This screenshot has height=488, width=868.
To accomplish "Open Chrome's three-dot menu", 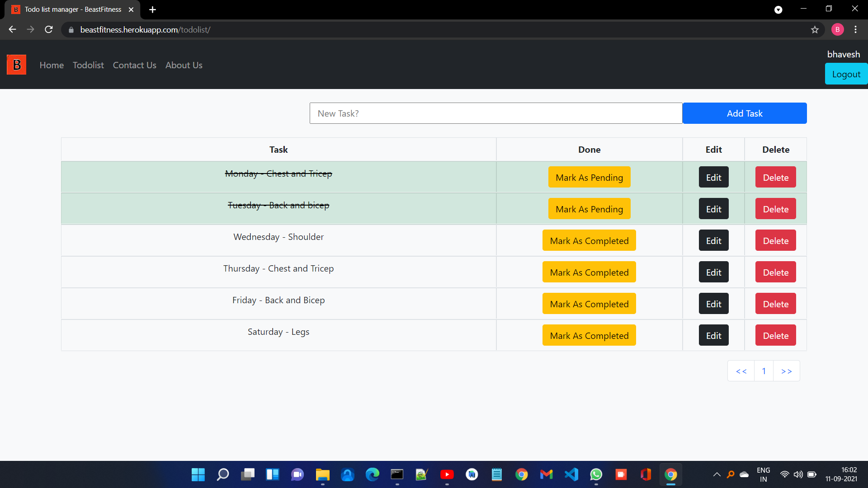I will click(x=856, y=29).
